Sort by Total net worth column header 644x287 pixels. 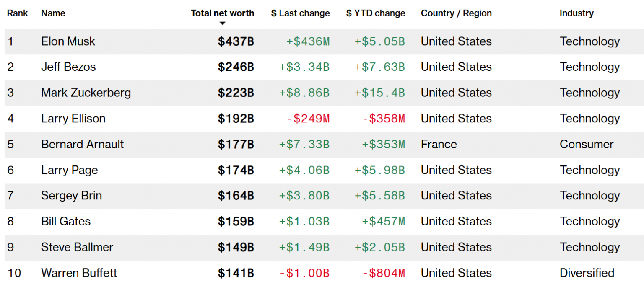pos(222,13)
